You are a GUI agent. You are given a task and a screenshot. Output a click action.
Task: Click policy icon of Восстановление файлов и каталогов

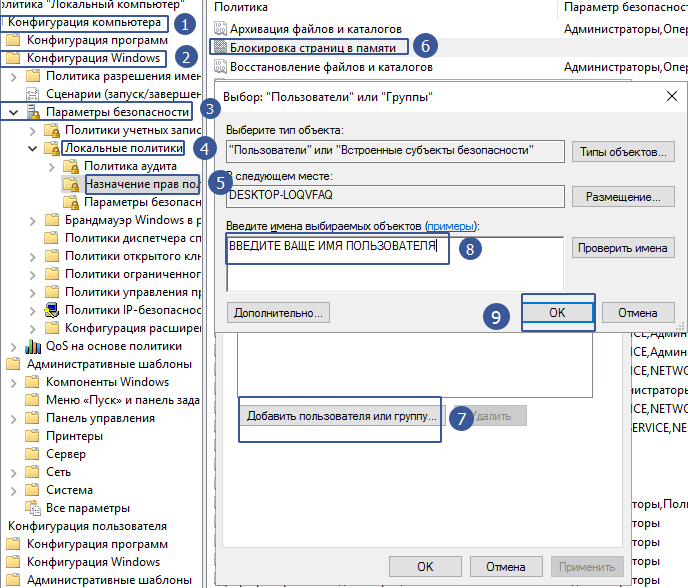pos(220,67)
